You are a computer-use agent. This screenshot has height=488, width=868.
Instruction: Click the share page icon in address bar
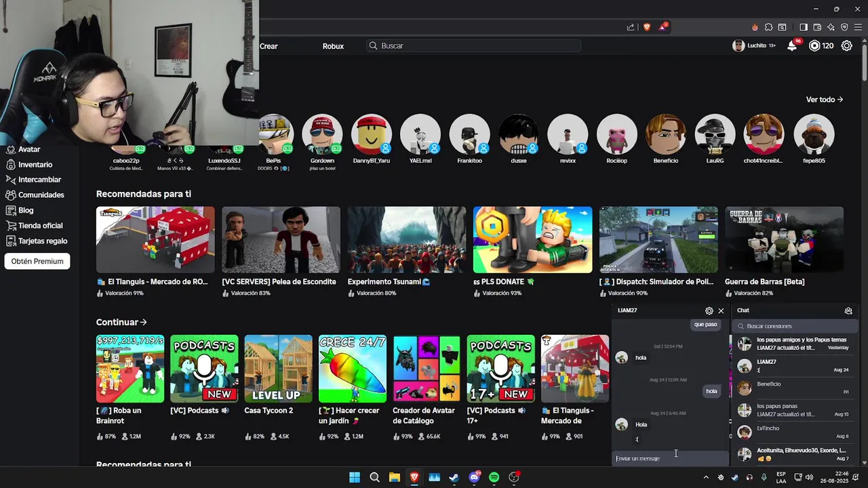click(631, 27)
